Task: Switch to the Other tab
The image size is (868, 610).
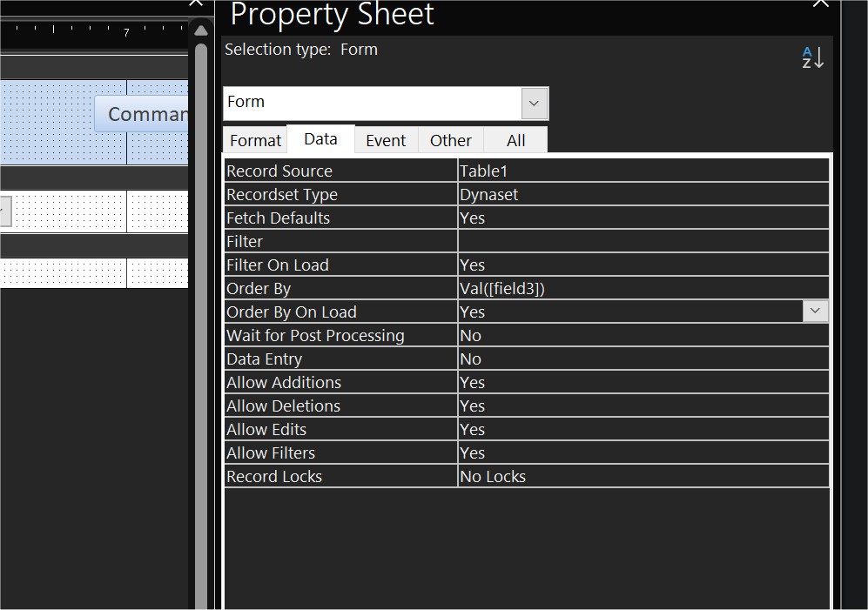Action: 450,139
